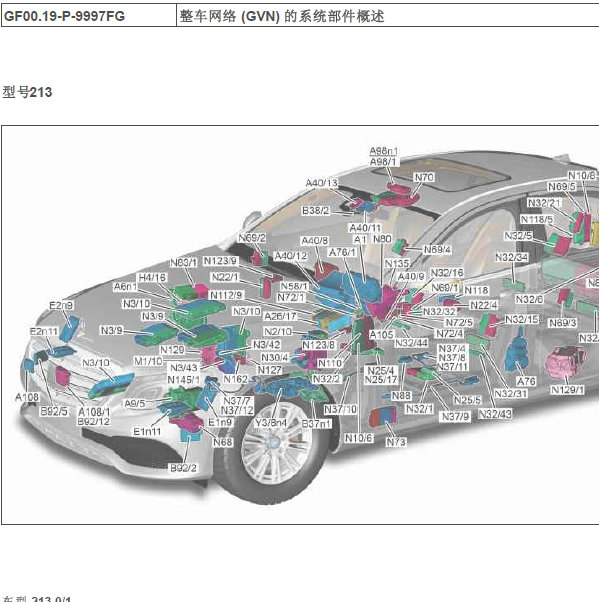Select the A76/1 label
Viewport: 599px width, 602px height.
342,252
